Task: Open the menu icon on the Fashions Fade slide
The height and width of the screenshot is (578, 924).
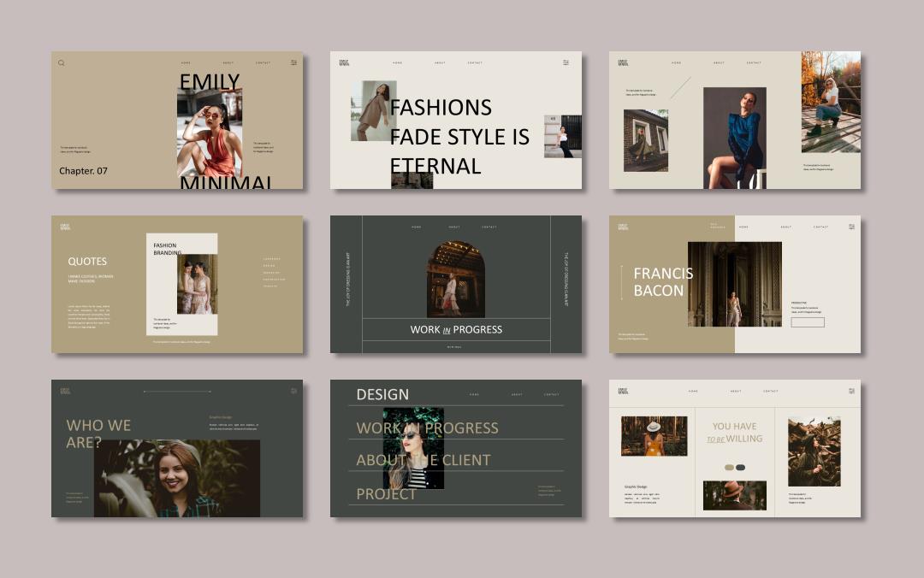Action: pos(566,62)
